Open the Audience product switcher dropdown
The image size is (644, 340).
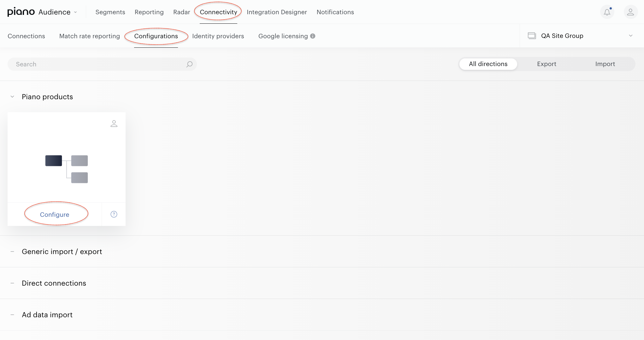pyautogui.click(x=58, y=12)
